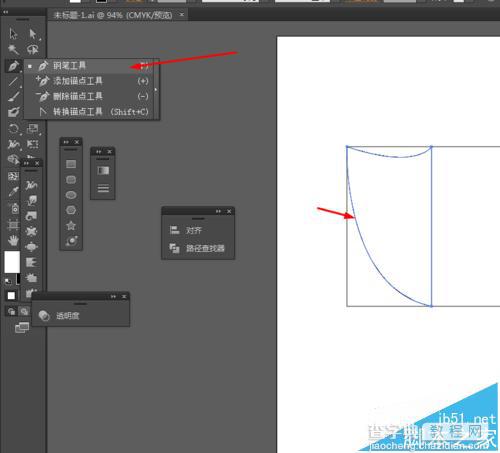
Task: Activate the Hand tool
Action: (13, 240)
